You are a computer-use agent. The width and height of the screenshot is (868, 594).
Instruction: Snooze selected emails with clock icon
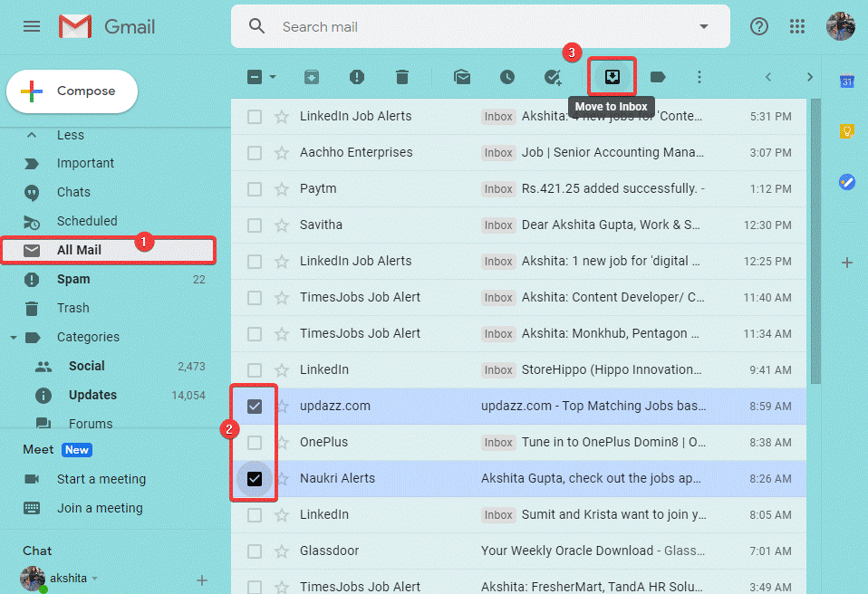pyautogui.click(x=507, y=77)
